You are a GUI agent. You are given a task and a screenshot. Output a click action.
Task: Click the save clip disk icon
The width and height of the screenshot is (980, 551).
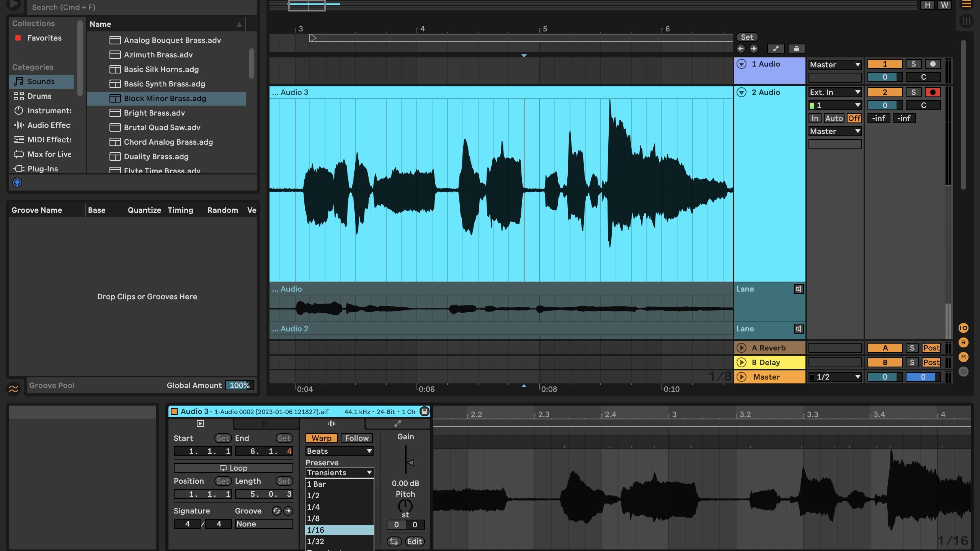(424, 411)
